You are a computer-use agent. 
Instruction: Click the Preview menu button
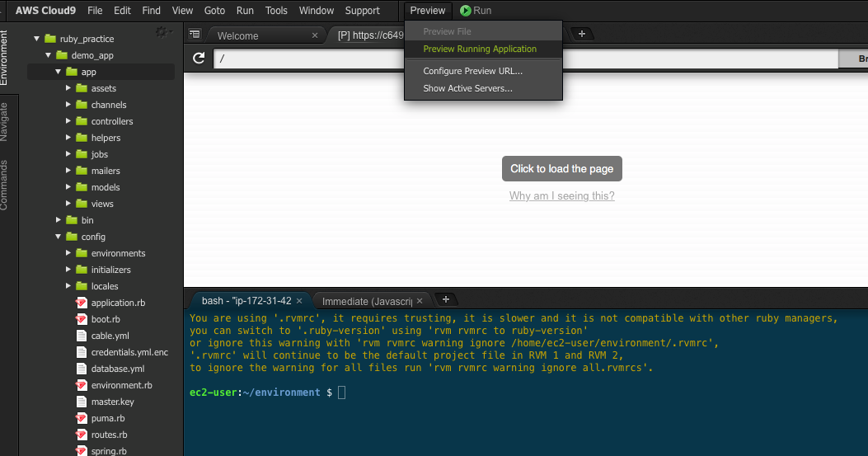click(427, 11)
